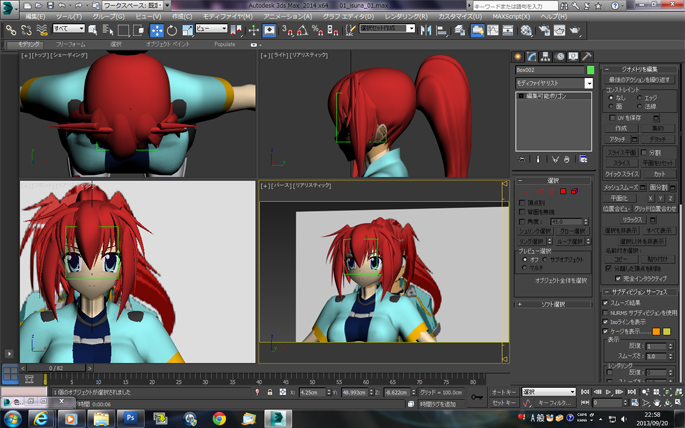Switch to the オブジェクト ペイント ribbon tab

[168, 45]
